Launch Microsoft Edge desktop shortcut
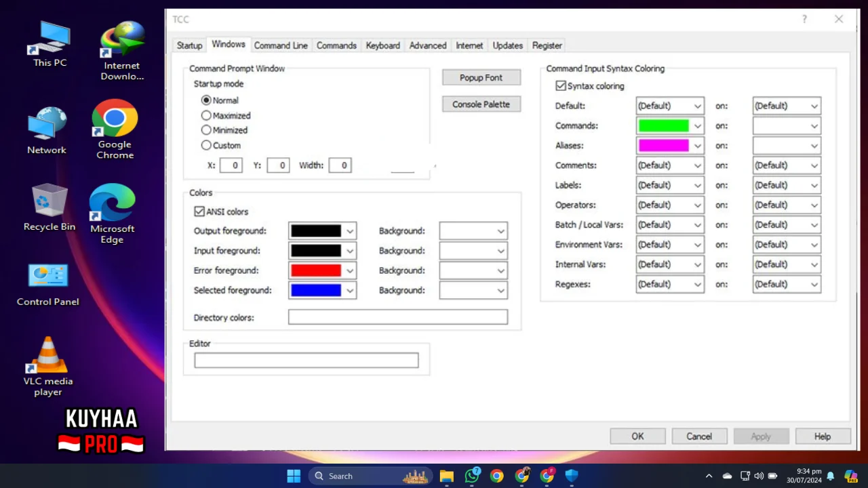868x488 pixels. pyautogui.click(x=112, y=213)
